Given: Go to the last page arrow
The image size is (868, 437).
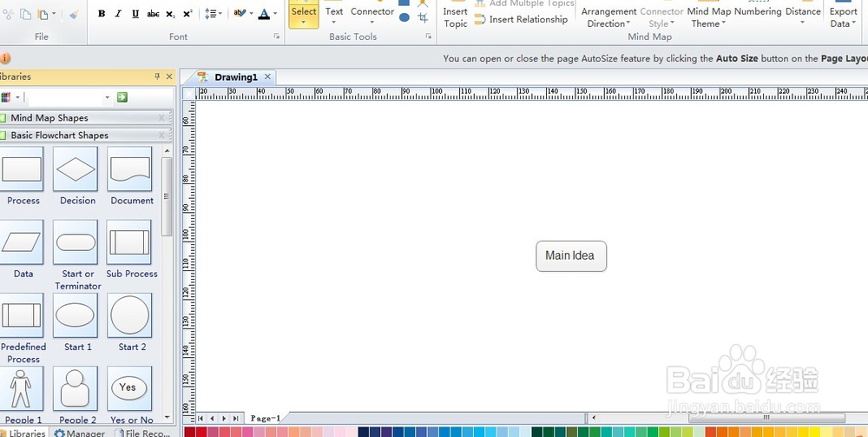Looking at the screenshot, I should 236,418.
